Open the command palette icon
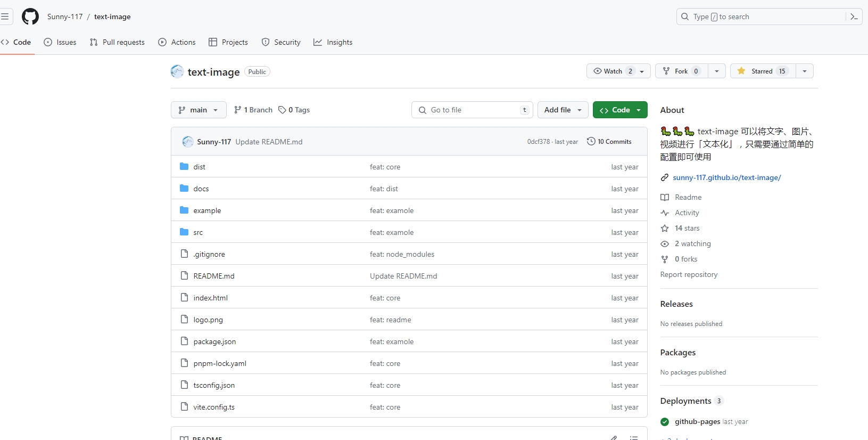Image resolution: width=868 pixels, height=440 pixels. coord(854,17)
